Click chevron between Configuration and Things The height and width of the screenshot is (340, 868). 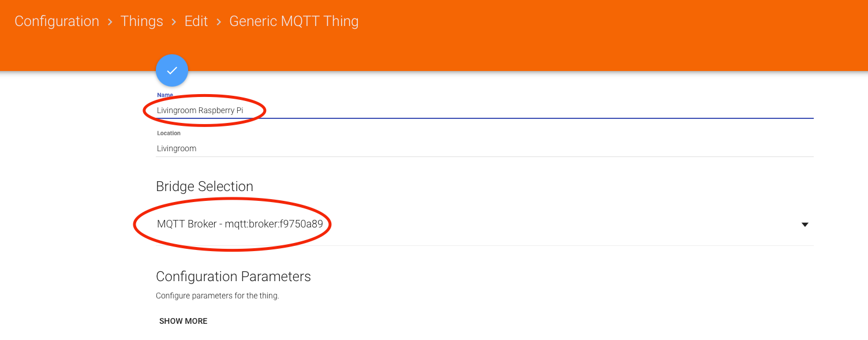[110, 22]
